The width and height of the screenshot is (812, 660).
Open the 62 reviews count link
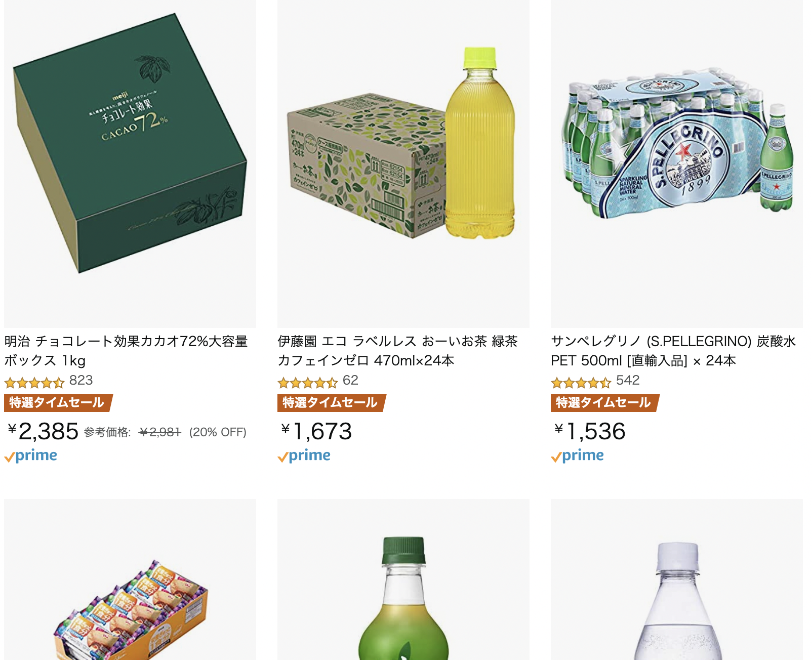pos(350,381)
